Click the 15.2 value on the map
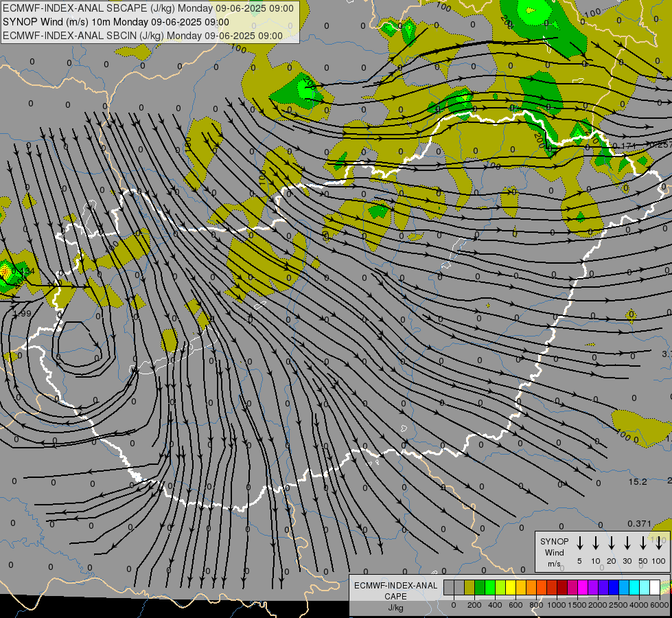 (x=638, y=482)
